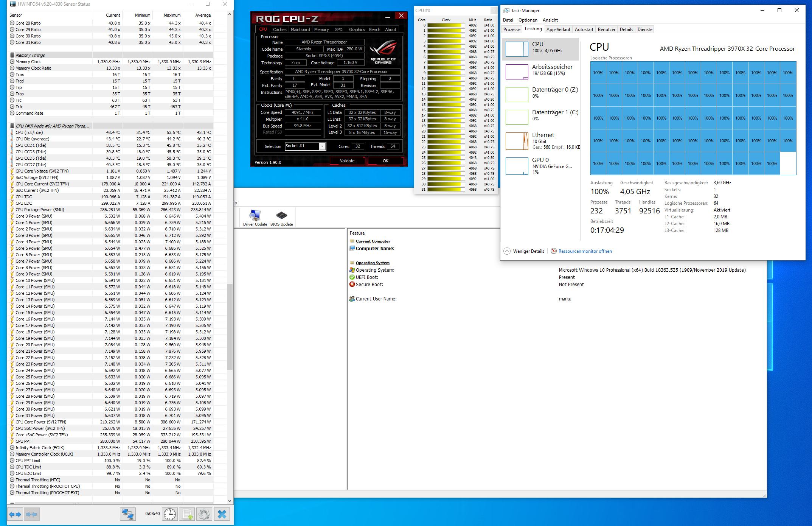Open the App-Verlauf tab in Task-Manager
The width and height of the screenshot is (812, 526).
558,30
